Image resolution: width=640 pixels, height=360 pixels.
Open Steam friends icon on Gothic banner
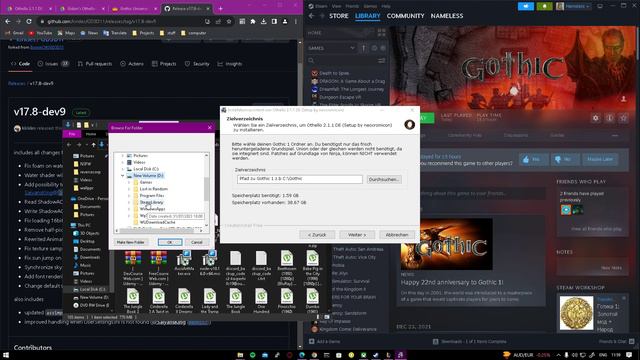[x=623, y=98]
